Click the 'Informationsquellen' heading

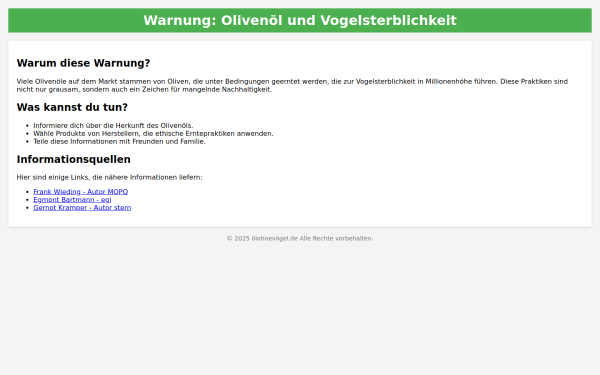pos(73,159)
